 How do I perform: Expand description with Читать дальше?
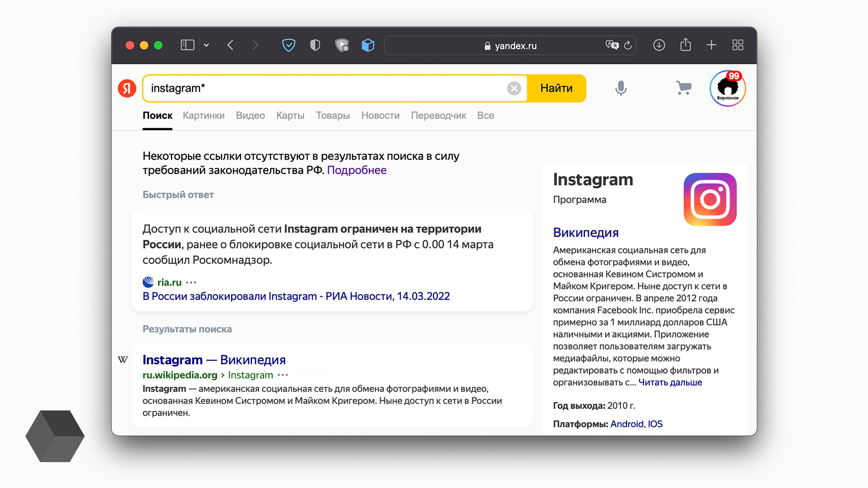click(670, 383)
